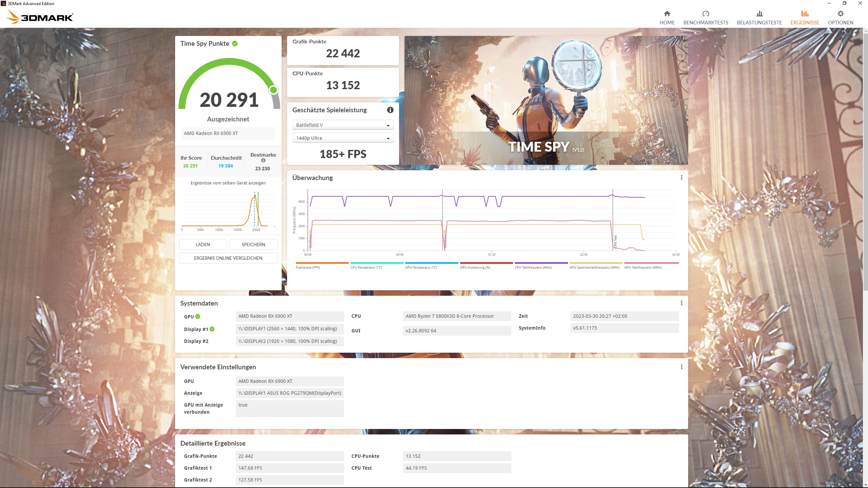
Task: Click the Optionen gear icon
Action: tap(840, 14)
